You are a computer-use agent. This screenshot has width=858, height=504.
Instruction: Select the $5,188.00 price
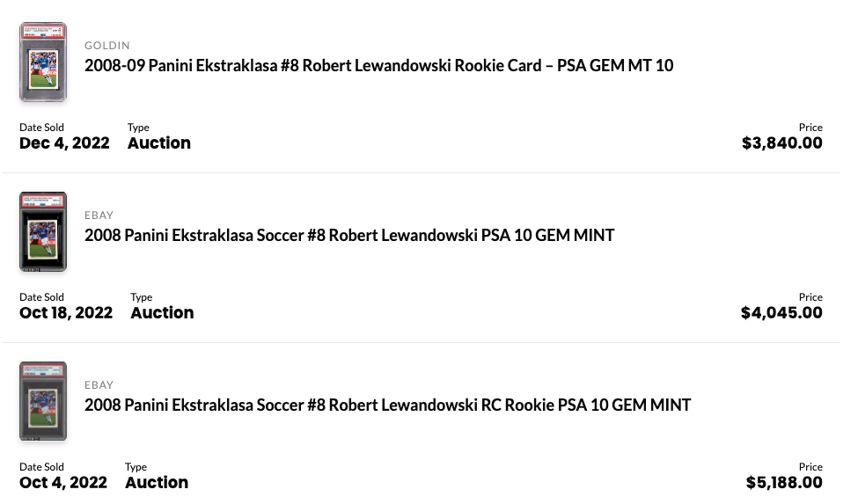(x=784, y=483)
